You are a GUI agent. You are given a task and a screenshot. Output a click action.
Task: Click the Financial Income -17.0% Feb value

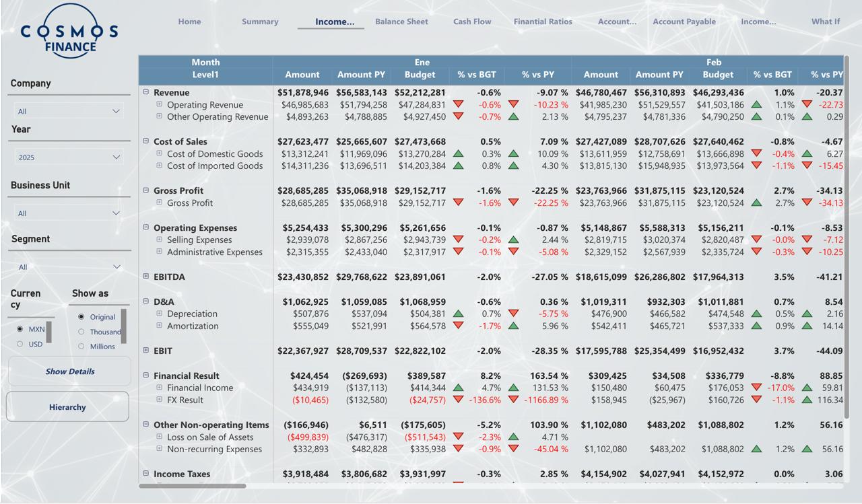point(781,388)
